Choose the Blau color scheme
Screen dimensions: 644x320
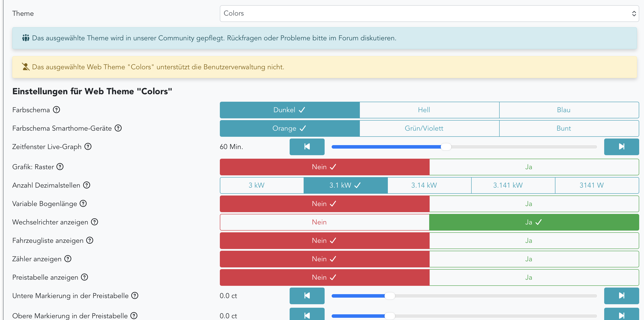coord(569,110)
